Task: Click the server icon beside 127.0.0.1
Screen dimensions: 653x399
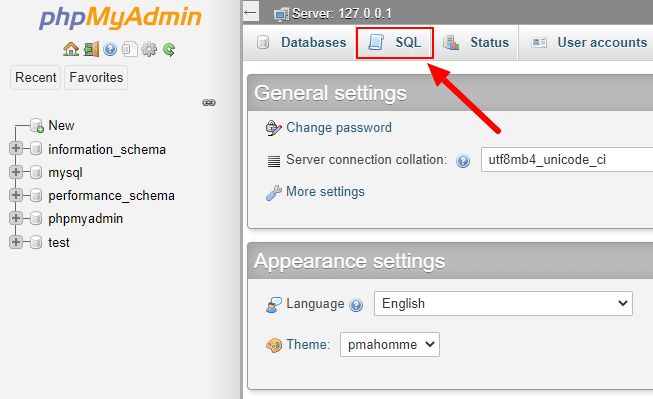Action: point(282,15)
